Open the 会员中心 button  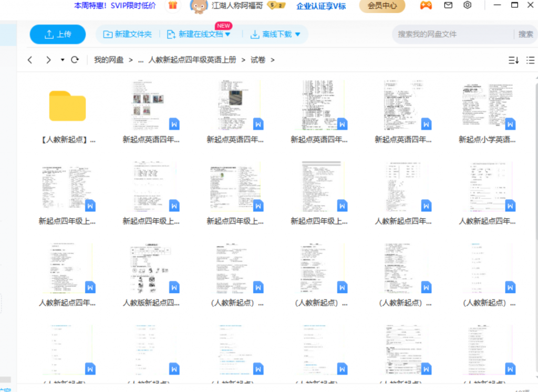(382, 6)
